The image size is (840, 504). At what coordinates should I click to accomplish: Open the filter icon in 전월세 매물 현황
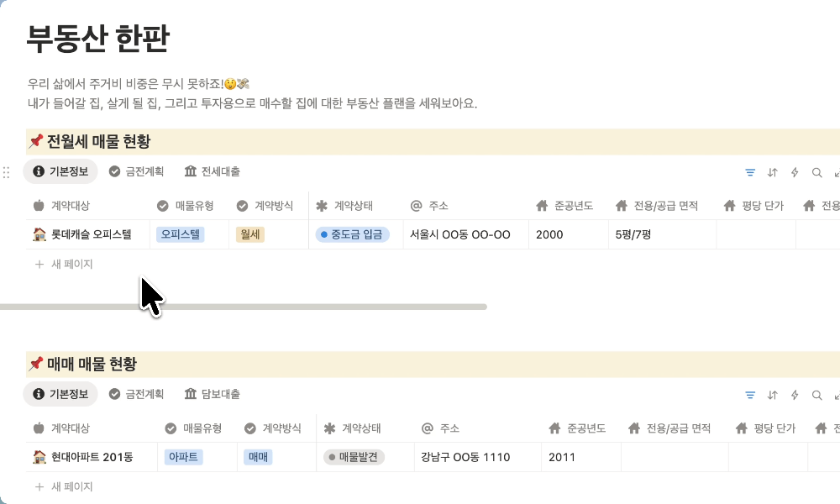point(750,172)
